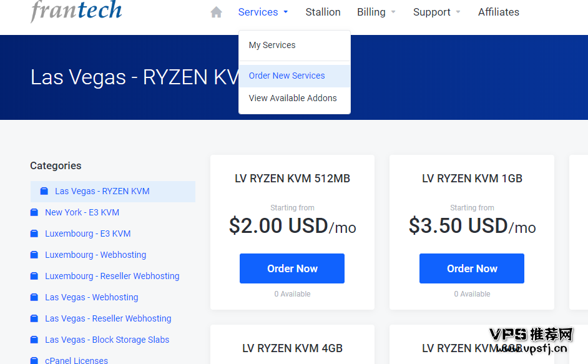Open the Billing menu
The image size is (588, 364).
coord(371,12)
